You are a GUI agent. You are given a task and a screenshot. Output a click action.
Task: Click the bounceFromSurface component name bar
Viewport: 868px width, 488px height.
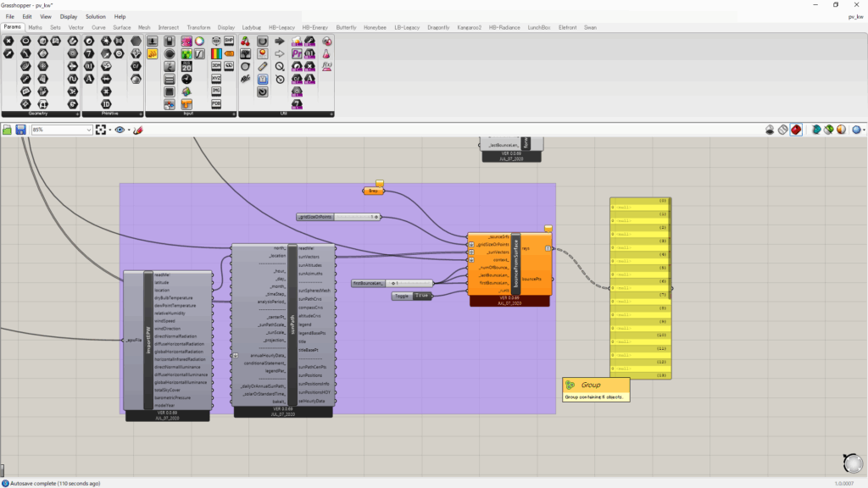515,263
